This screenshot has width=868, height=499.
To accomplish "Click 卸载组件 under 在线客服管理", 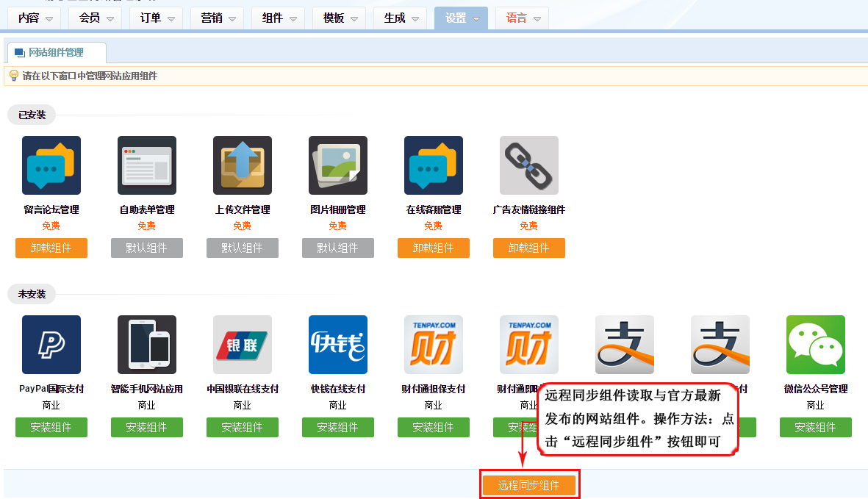I will 434,248.
